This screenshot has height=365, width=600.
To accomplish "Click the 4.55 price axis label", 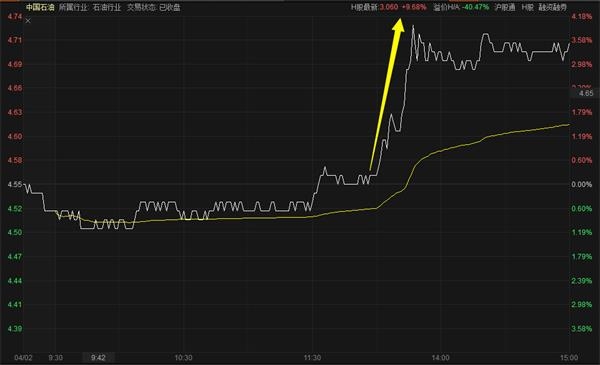I will point(15,184).
